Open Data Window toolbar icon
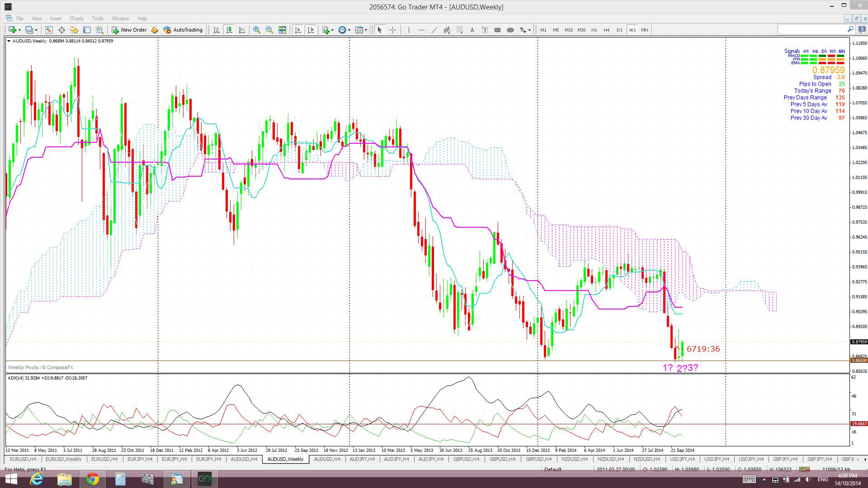Viewport: 868px width, 488px height. pyautogui.click(x=61, y=30)
